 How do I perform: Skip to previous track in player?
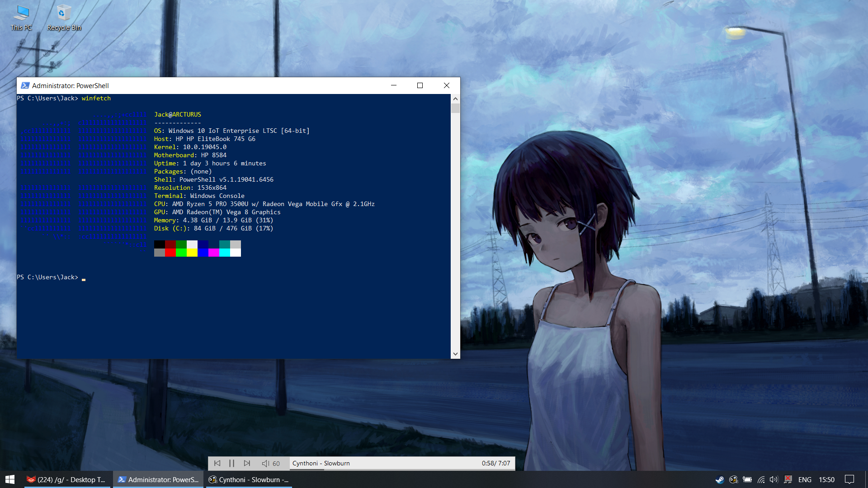point(217,463)
